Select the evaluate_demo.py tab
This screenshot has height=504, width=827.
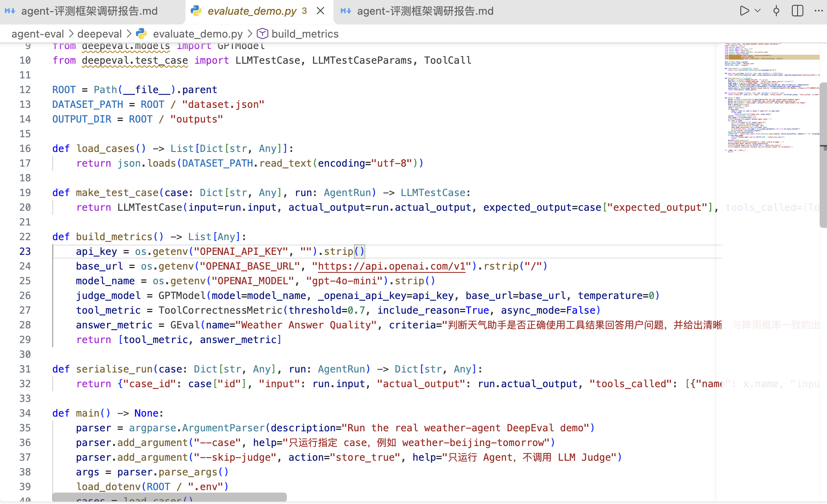[x=259, y=11]
